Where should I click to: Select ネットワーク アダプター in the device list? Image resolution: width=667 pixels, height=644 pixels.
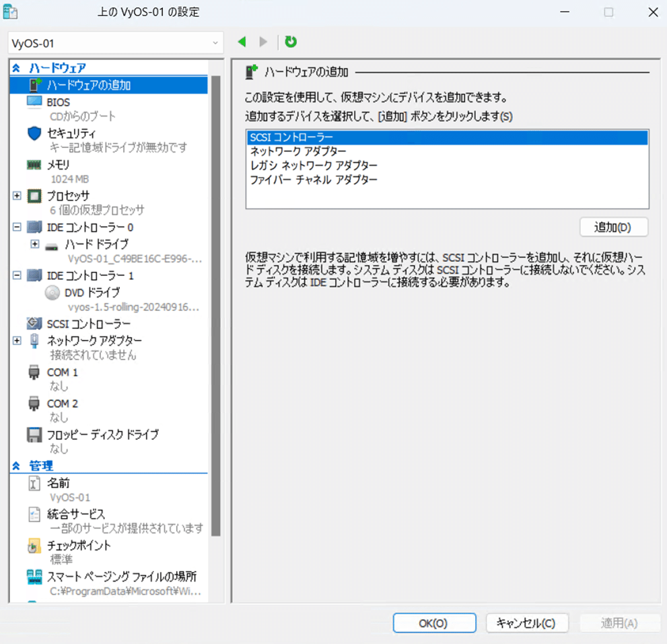click(x=447, y=151)
